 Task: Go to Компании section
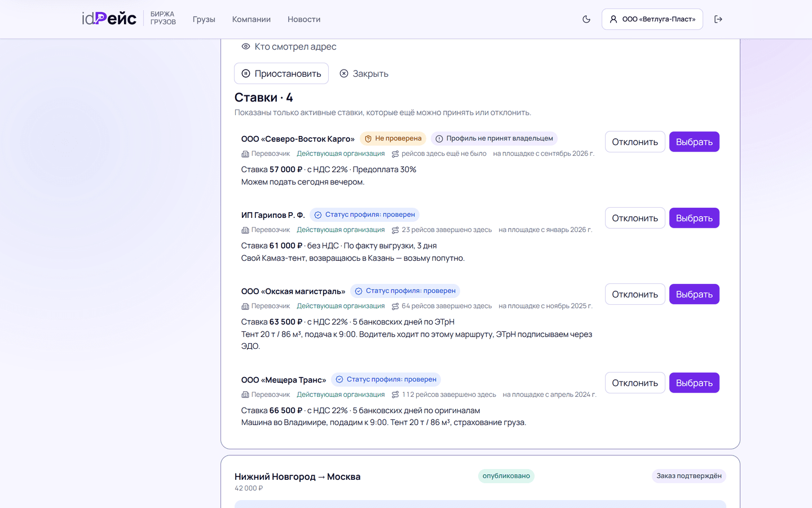point(251,19)
